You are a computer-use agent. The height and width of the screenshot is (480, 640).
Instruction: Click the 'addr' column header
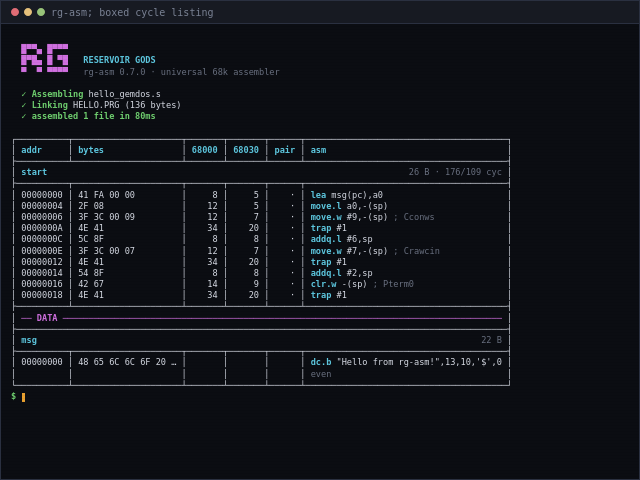tap(31, 150)
